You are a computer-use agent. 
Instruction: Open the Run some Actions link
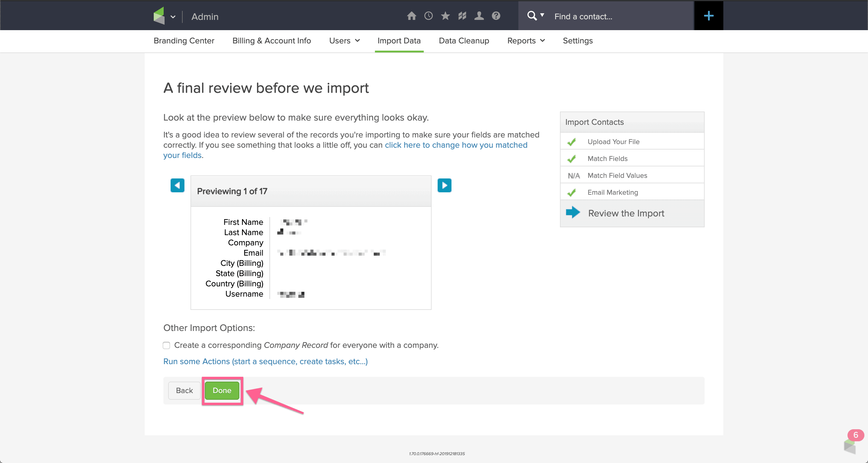(266, 362)
